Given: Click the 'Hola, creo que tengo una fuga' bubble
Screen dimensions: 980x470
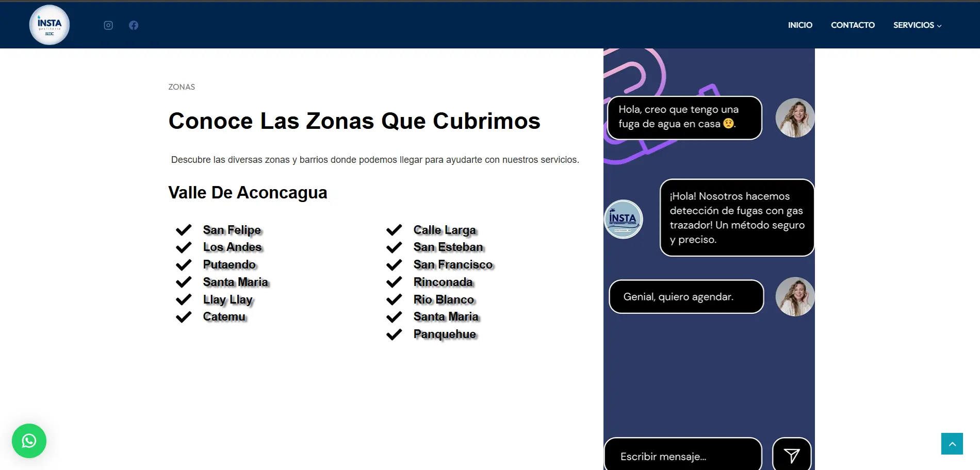Looking at the screenshot, I should pos(684,117).
